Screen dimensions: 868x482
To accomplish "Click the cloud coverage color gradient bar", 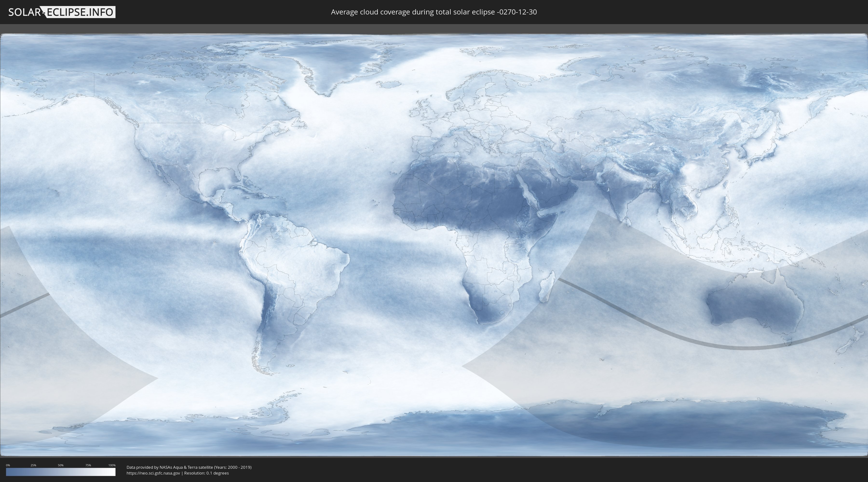I will pyautogui.click(x=61, y=472).
